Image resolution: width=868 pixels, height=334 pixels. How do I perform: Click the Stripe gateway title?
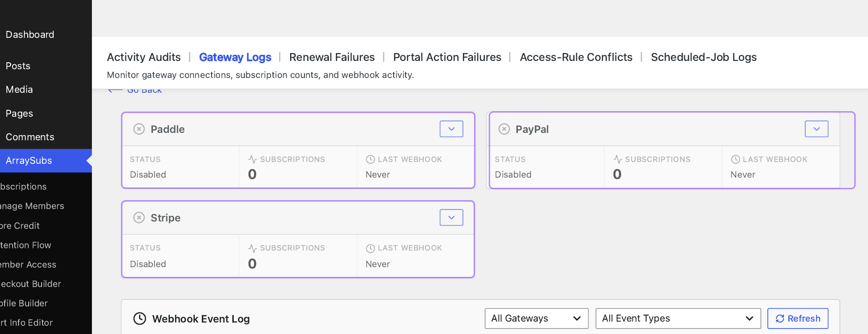pyautogui.click(x=165, y=218)
